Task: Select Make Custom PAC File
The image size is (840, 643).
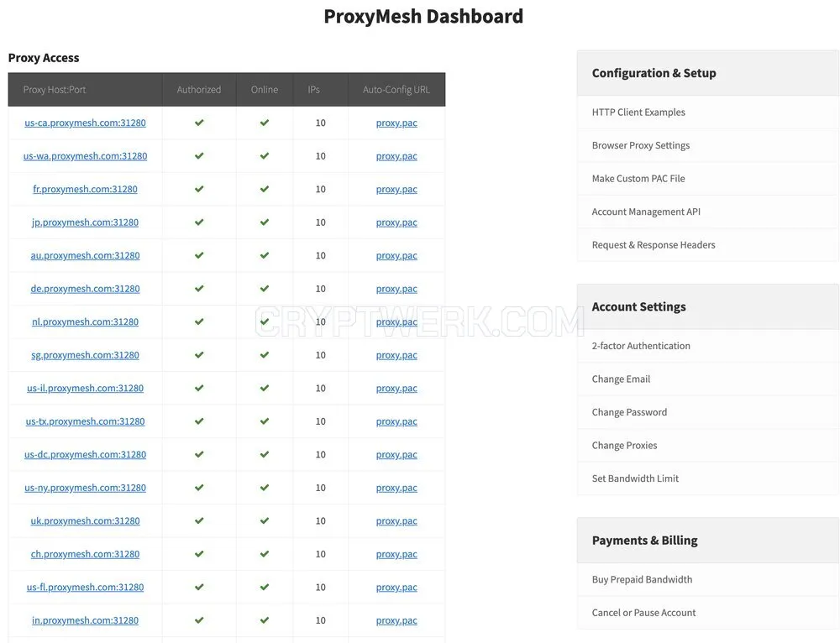Action: click(638, 179)
